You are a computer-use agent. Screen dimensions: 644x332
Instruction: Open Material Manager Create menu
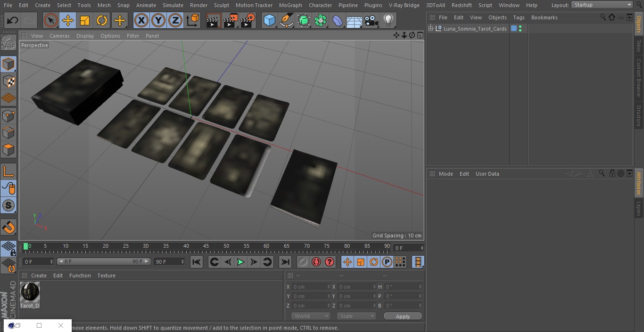point(39,275)
